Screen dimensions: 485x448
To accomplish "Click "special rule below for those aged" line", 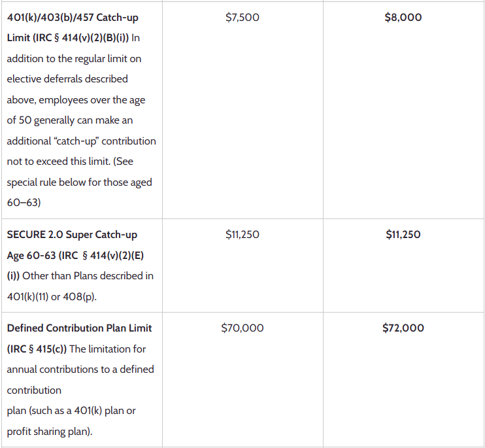I will click(79, 182).
